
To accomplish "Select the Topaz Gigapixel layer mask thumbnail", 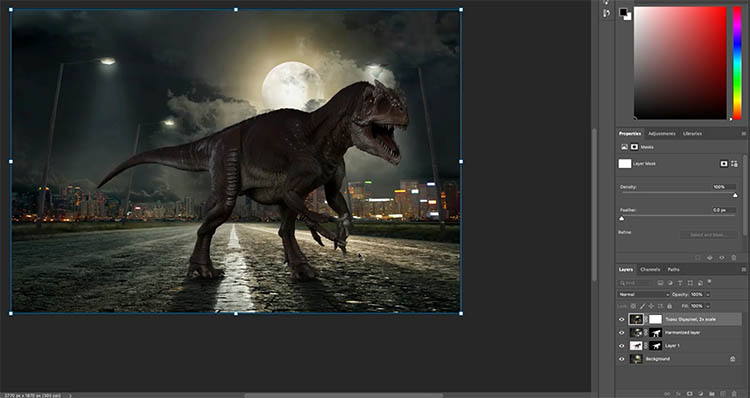I will pyautogui.click(x=655, y=319).
